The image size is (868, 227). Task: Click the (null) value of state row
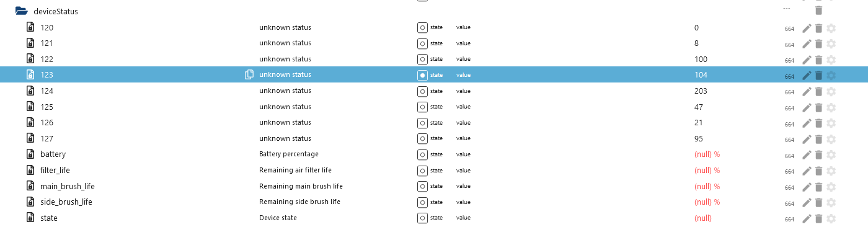(703, 218)
